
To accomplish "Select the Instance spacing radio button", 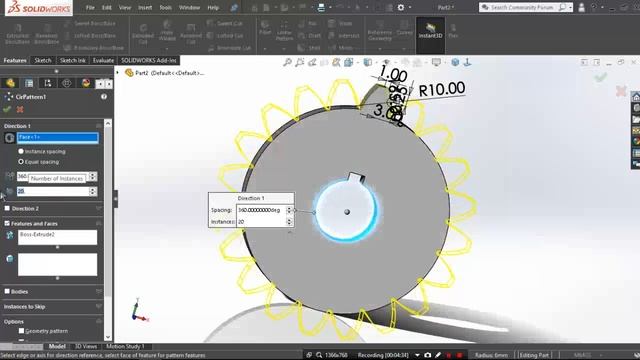I will [x=21, y=151].
